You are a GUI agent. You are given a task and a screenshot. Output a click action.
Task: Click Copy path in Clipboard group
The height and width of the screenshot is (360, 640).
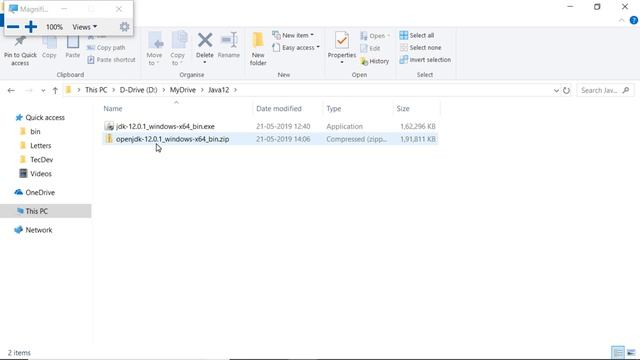click(106, 48)
